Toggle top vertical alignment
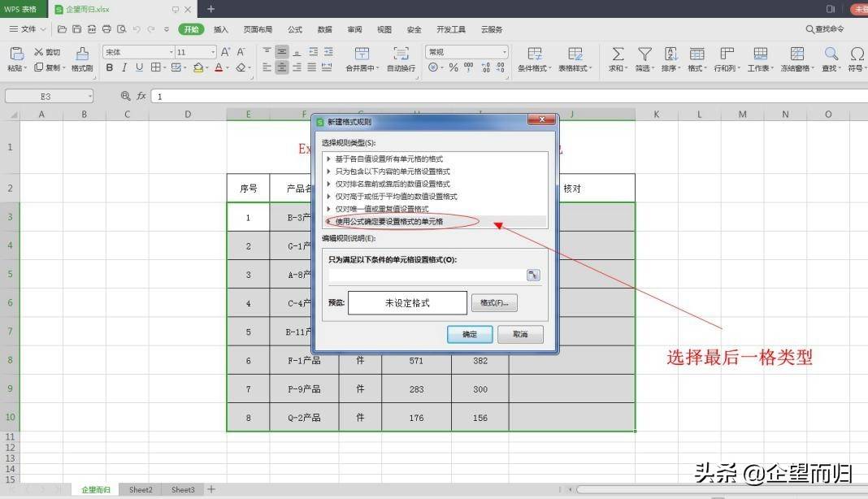Screen dimensions: 868x499 point(267,52)
